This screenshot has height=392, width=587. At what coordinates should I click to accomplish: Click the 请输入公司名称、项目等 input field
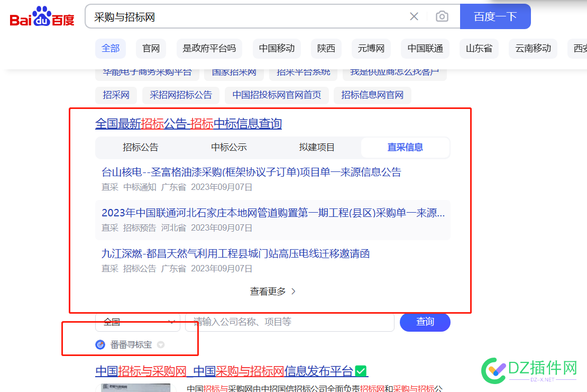pyautogui.click(x=290, y=322)
